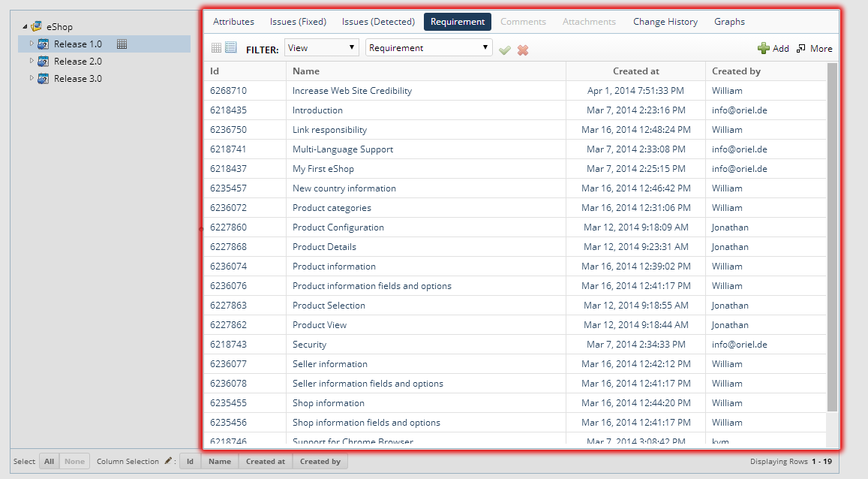868x479 pixels.
Task: Open the More actions icon
Action: pyautogui.click(x=801, y=48)
